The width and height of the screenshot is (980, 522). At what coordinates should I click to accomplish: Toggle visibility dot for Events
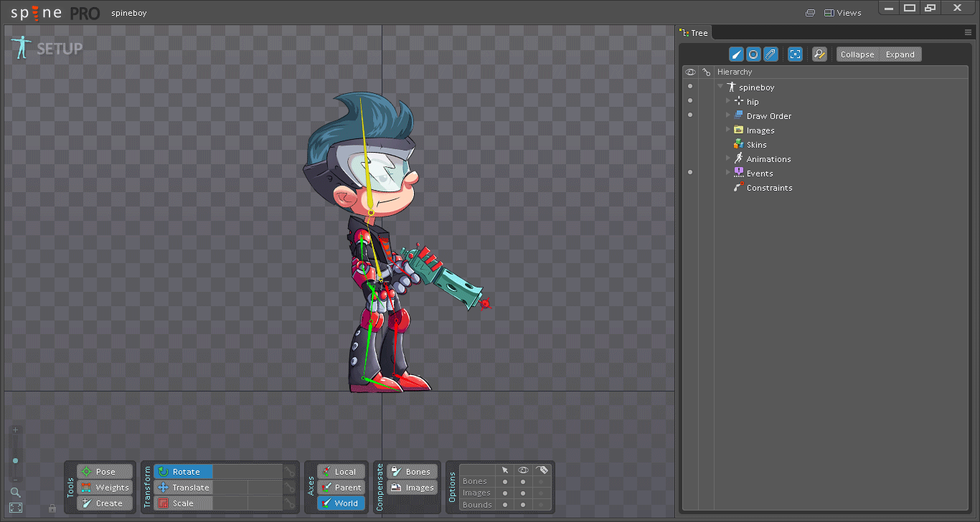[x=690, y=173]
